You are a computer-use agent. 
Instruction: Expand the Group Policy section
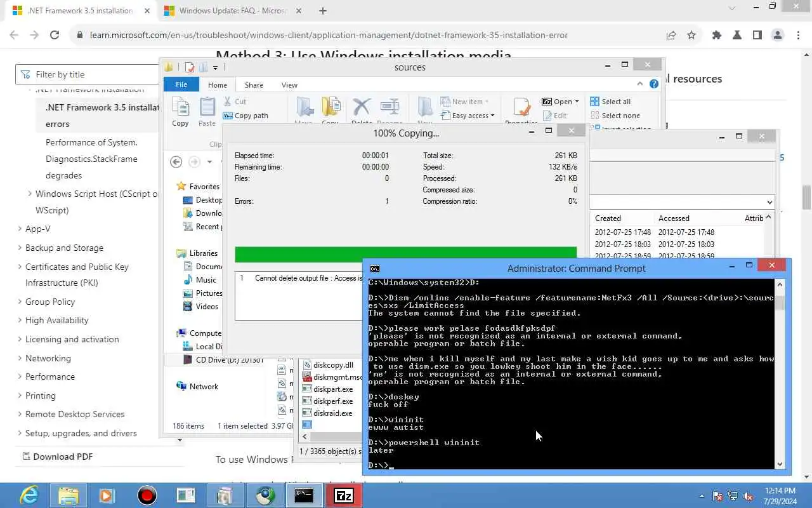click(x=20, y=302)
